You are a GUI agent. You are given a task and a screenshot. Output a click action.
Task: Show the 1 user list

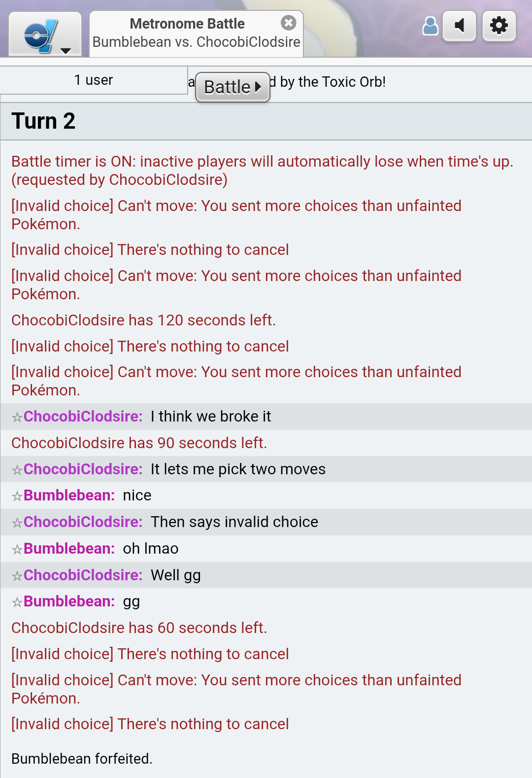click(94, 80)
